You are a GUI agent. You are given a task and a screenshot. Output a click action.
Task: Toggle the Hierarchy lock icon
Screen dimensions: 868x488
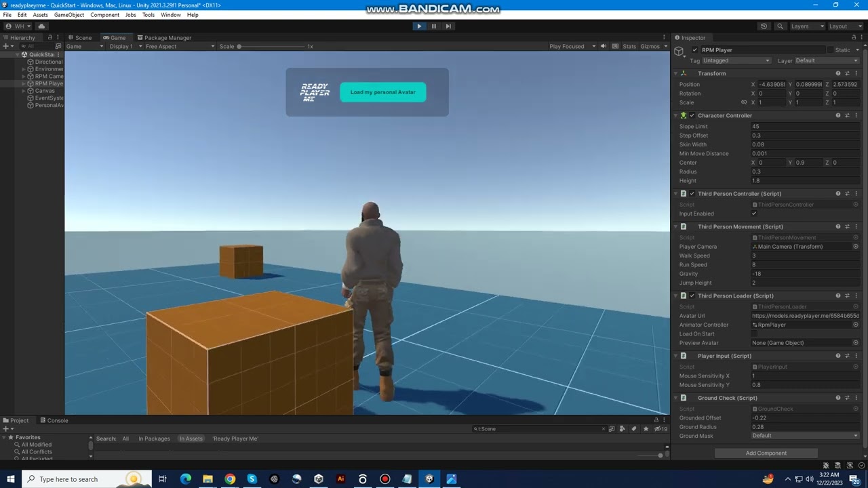[x=50, y=38]
